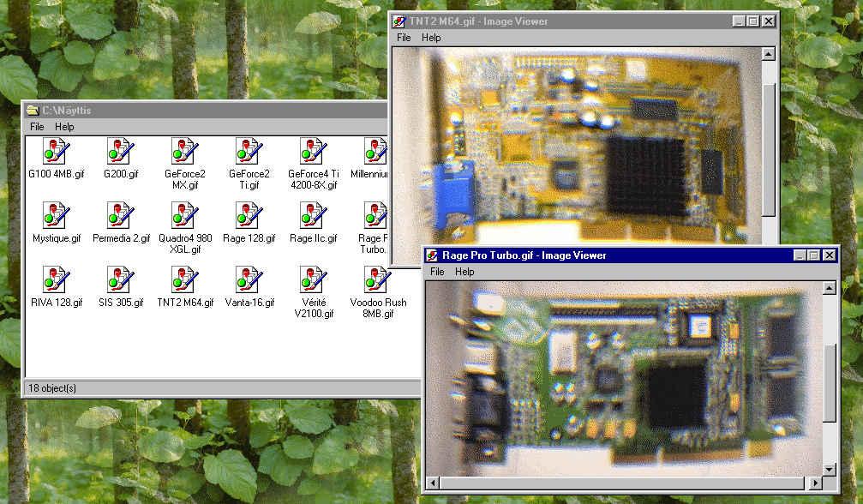863x504 pixels.
Task: Select the GeForce2 MX.gif file icon
Action: (185, 152)
